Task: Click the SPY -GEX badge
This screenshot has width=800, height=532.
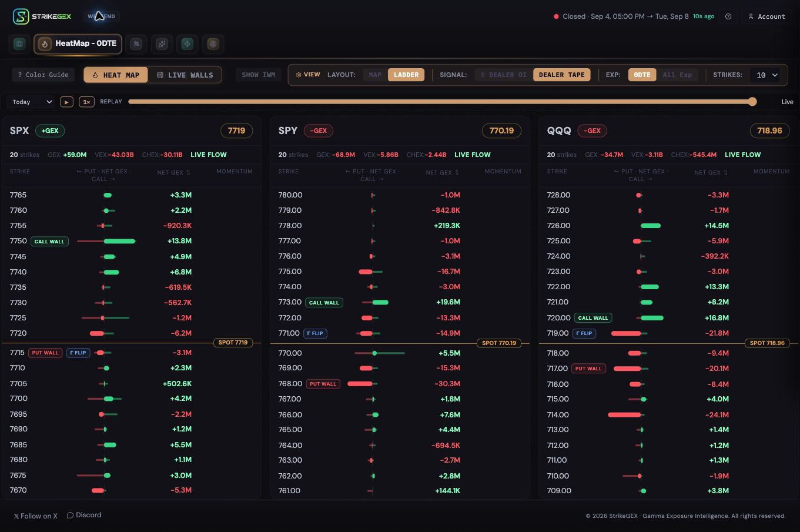Action: (319, 131)
